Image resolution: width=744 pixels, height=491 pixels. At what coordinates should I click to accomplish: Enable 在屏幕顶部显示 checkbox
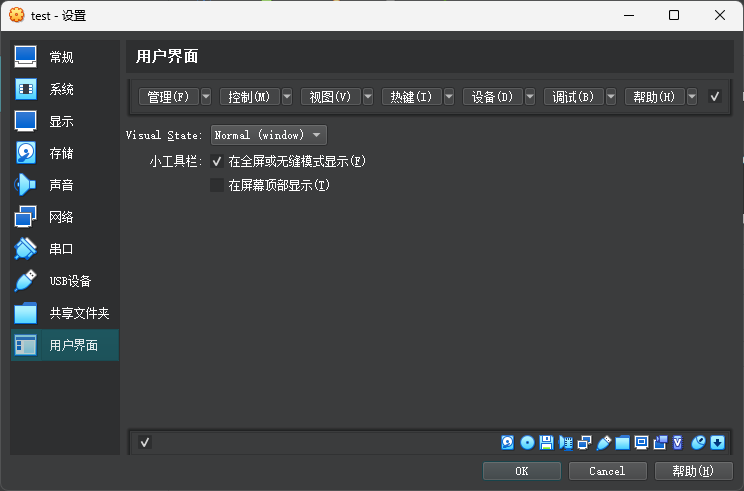point(217,185)
